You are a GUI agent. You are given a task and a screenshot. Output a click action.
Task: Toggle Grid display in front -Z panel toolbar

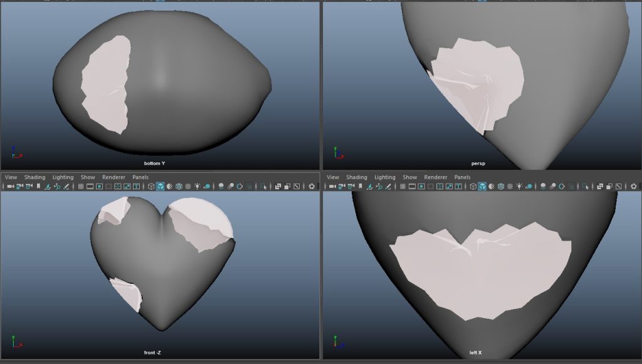pos(81,187)
